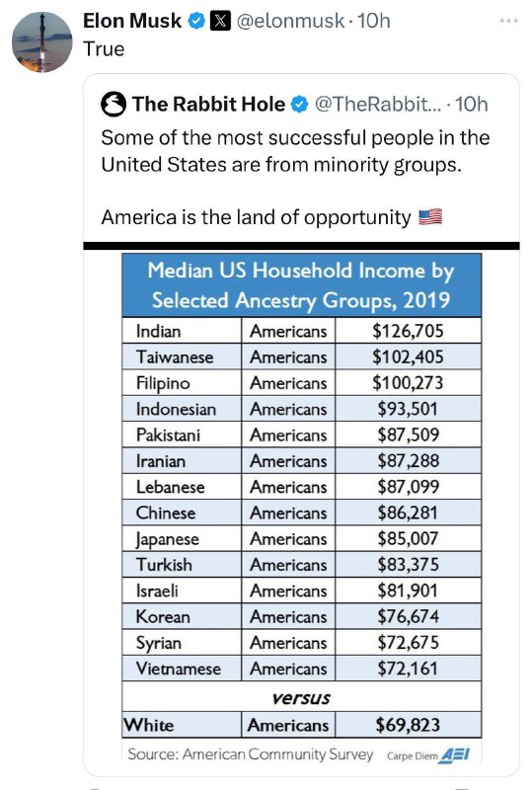Click the Indian Americans income row
Screen dimensions: 532x790
point(301,331)
